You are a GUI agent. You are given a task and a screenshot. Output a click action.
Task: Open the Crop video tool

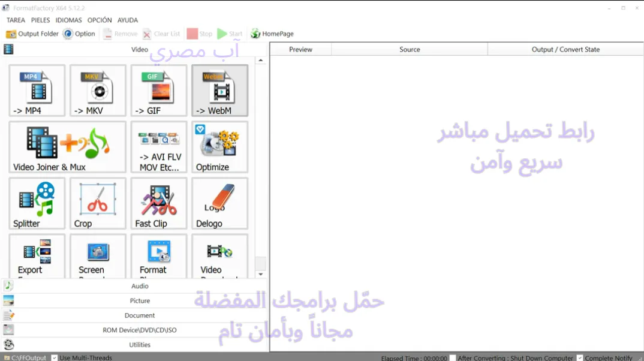coord(98,203)
